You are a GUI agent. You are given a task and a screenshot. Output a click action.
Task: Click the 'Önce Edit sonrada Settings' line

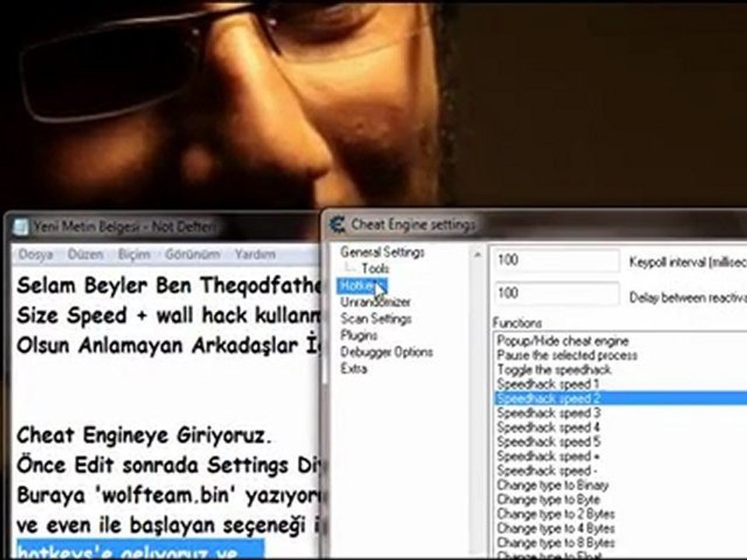[169, 465]
